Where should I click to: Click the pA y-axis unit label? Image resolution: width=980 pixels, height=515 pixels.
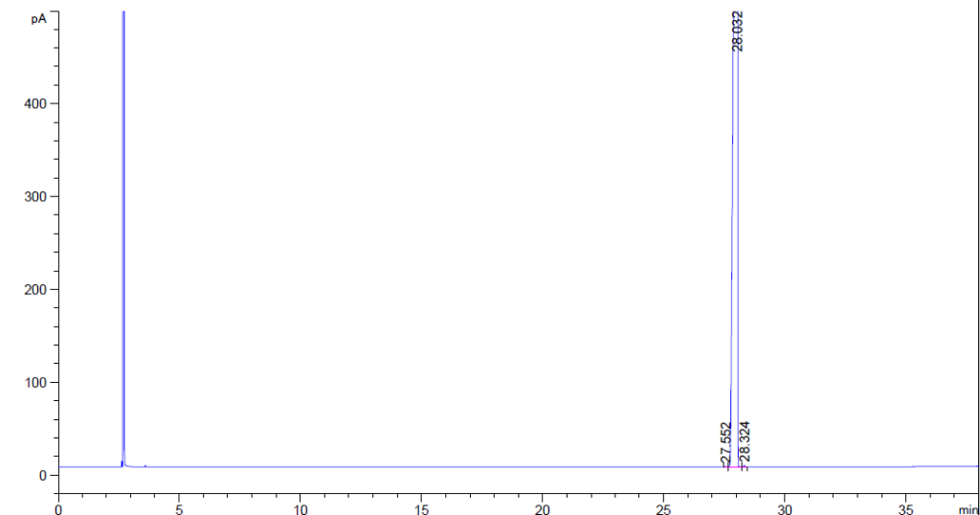pyautogui.click(x=38, y=19)
